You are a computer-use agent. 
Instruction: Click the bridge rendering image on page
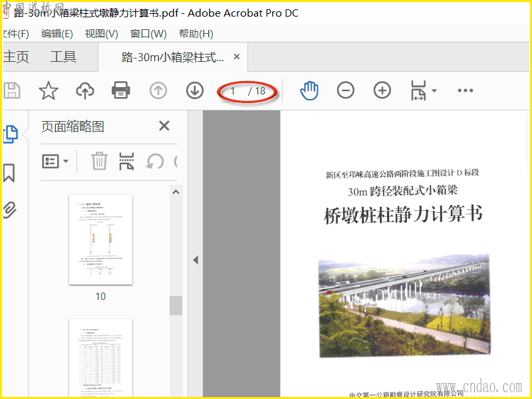click(404, 305)
